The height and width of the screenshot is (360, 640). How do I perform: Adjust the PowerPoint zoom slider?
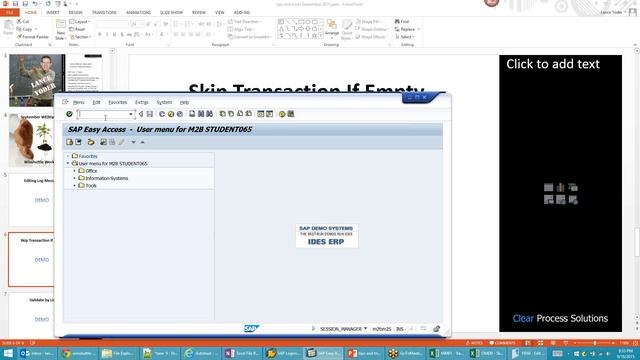pos(595,343)
